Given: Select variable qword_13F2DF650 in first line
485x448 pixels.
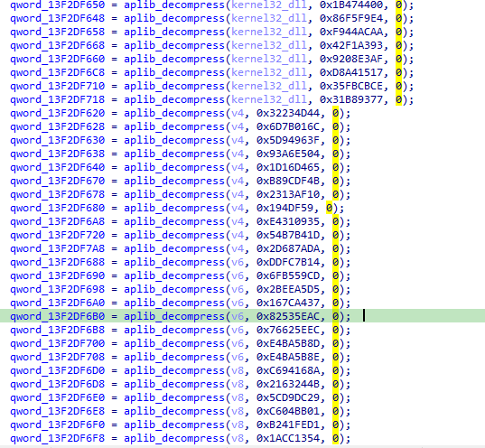Looking at the screenshot, I should 57,5.
